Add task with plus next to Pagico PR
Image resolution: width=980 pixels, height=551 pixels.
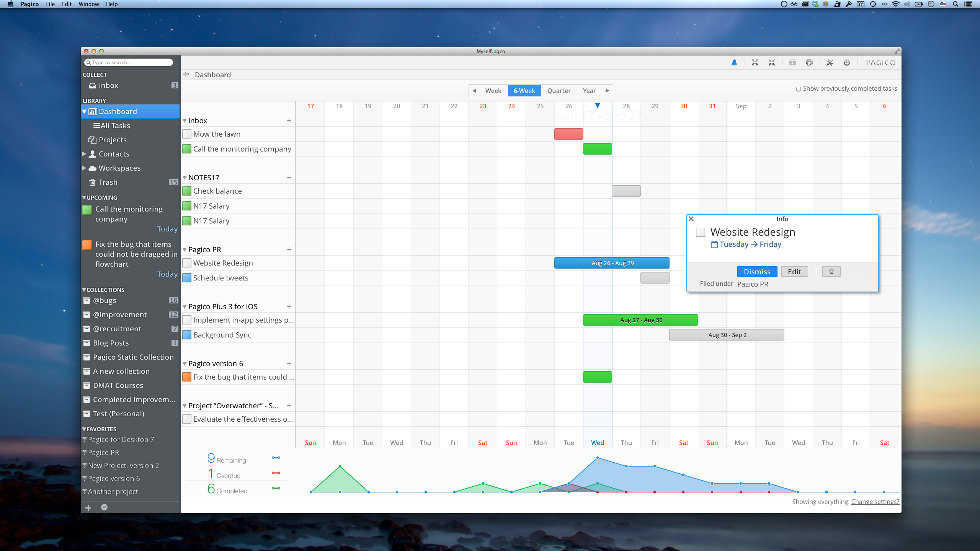tap(289, 249)
